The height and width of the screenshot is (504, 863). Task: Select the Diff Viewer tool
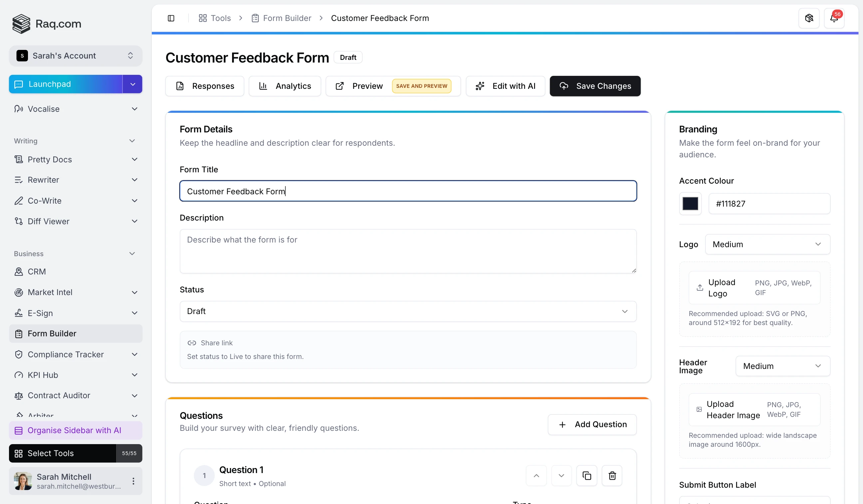[48, 221]
